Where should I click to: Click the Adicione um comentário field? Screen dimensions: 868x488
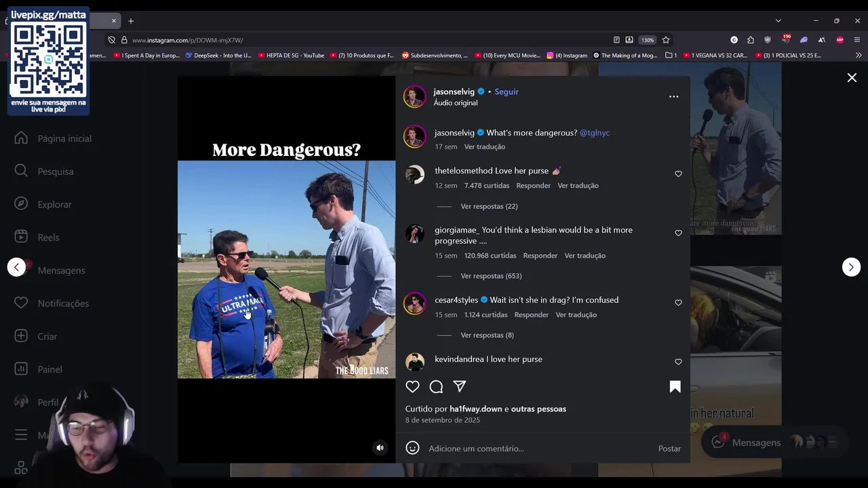[x=539, y=449]
